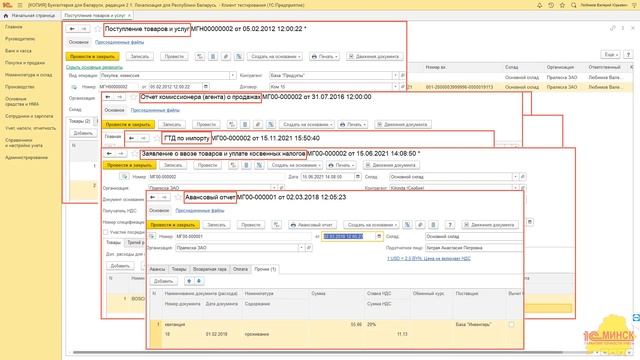Screen dimensions: 640x360
Task: Click Подотчетное лицо field in Авансовый отчет
Action: tap(473, 248)
